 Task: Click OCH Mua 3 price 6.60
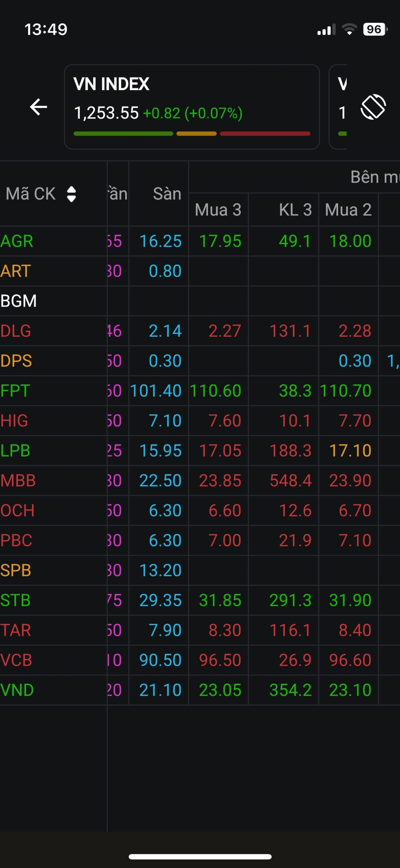click(225, 510)
